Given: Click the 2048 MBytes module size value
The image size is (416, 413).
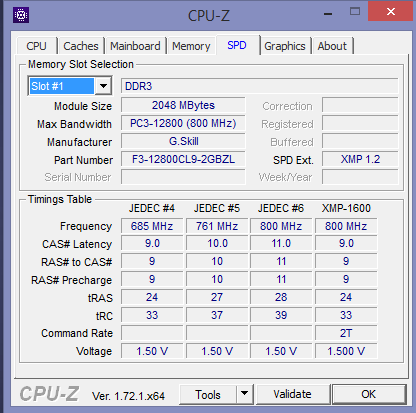Looking at the screenshot, I should [x=183, y=105].
